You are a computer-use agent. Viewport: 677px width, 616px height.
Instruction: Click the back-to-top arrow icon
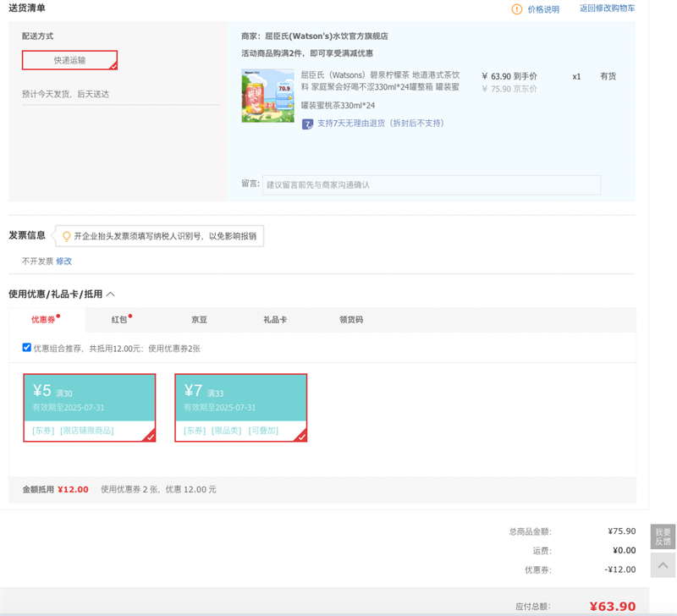(x=663, y=564)
